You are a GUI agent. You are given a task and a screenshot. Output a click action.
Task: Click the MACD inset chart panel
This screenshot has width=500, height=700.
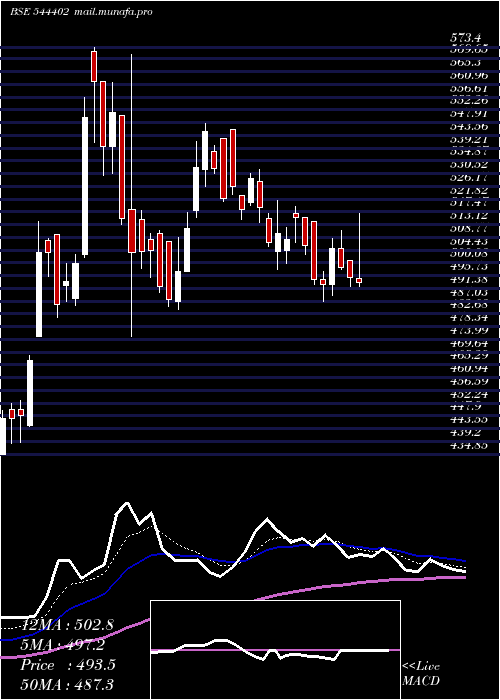point(275,650)
